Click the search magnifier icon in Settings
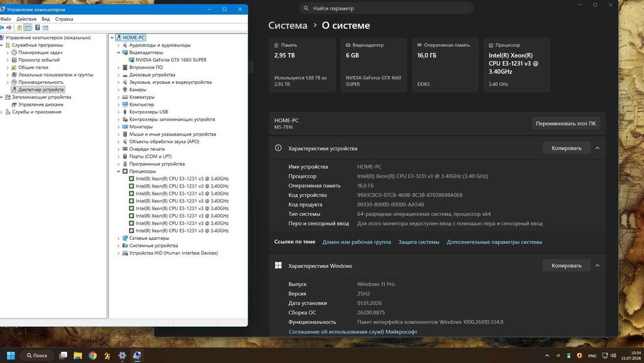Screen dimensions: 644x363 pos(306,8)
